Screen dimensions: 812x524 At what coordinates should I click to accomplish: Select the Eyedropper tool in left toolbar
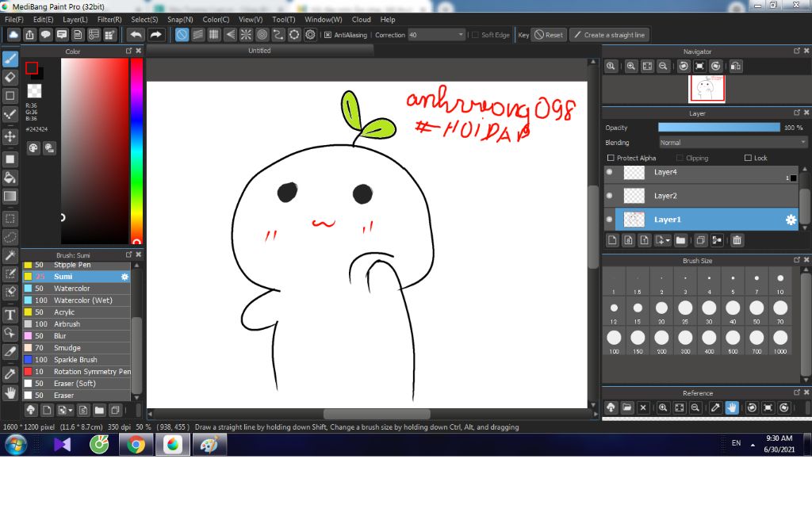[x=10, y=374]
